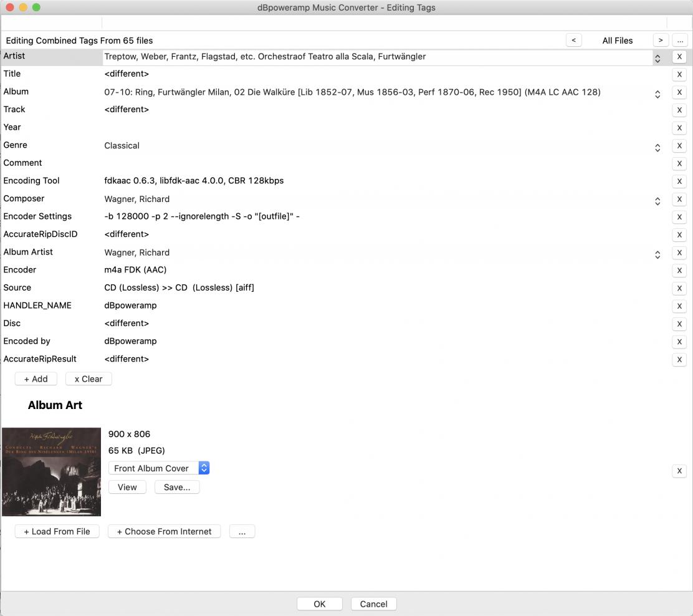This screenshot has height=616, width=693.
Task: Remove the Artist tag with its X button
Action: (x=679, y=57)
